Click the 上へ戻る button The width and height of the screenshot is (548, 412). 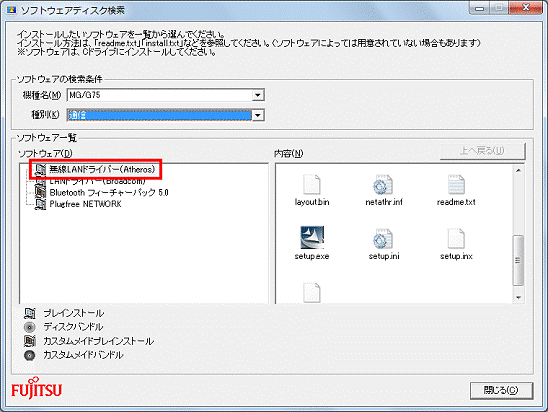[x=482, y=151]
